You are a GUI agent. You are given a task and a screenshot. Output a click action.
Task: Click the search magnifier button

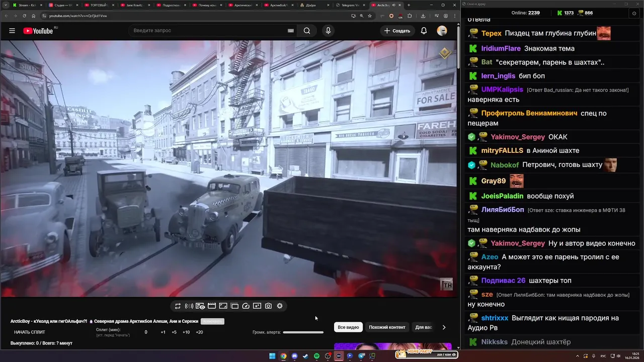click(x=307, y=31)
